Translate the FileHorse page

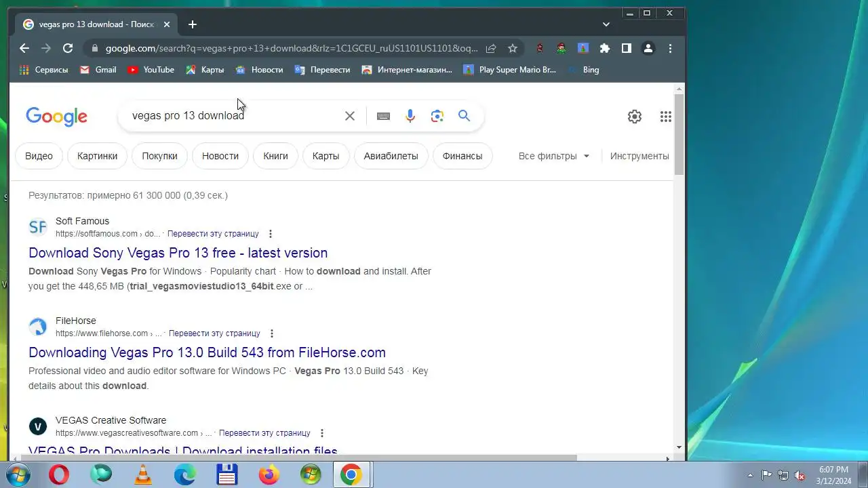214,333
